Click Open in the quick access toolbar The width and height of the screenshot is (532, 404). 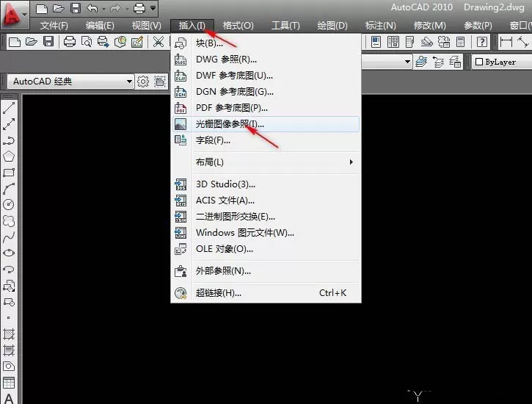[x=59, y=8]
